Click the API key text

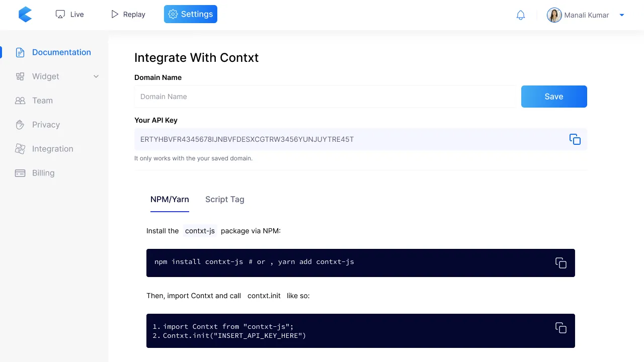[247, 139]
